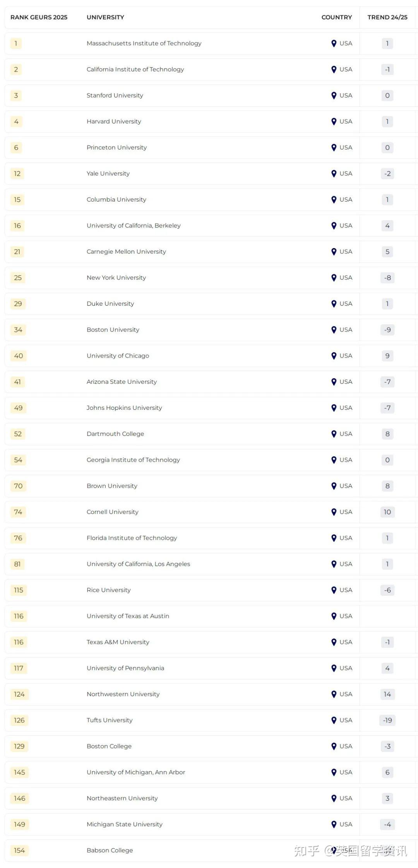Open the Harvard University entry
Viewport: 418px width, 868px height.
pos(114,122)
